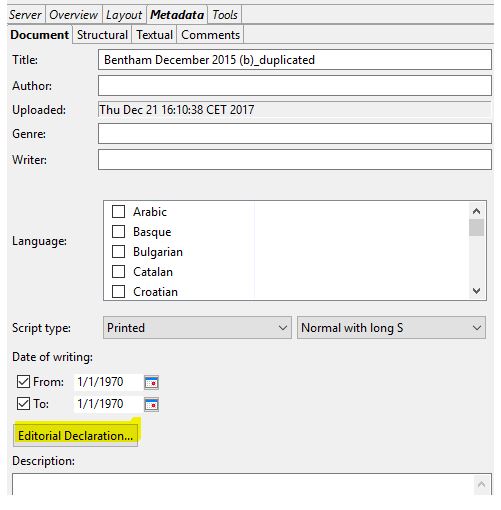Open the Normal with long S dropdown
Viewport: 501px width, 510px height.
(x=391, y=328)
